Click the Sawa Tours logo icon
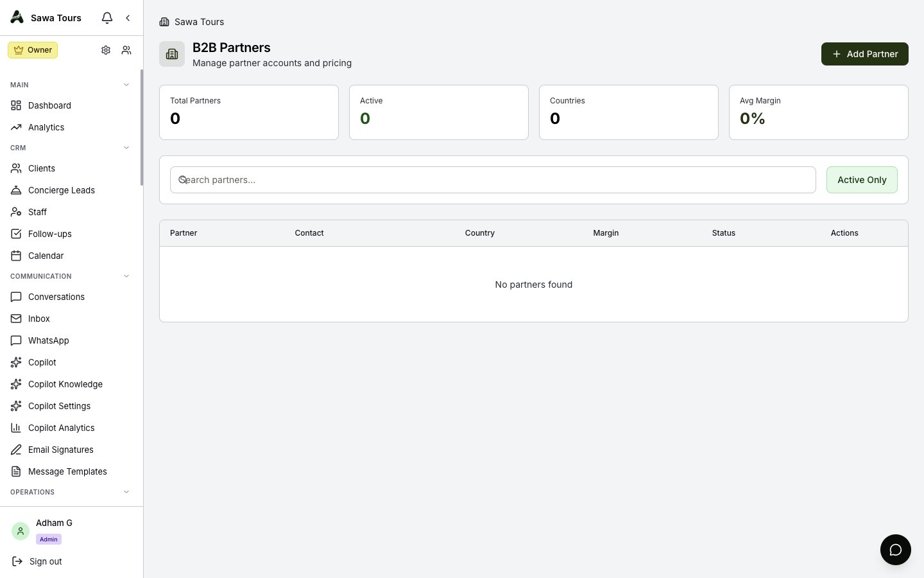Viewport: 924px width, 578px height. pos(17,17)
